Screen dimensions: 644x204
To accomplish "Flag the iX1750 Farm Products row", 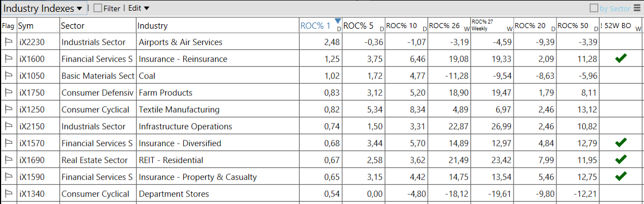I will tap(8, 92).
